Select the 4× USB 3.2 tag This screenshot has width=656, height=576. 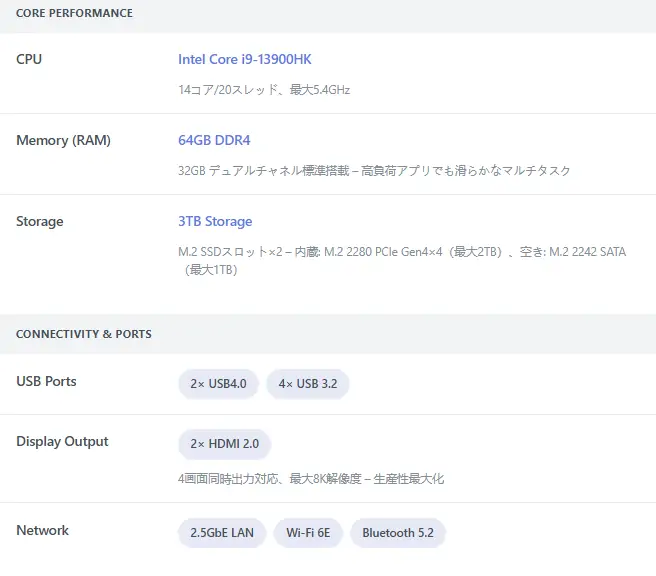pyautogui.click(x=308, y=384)
